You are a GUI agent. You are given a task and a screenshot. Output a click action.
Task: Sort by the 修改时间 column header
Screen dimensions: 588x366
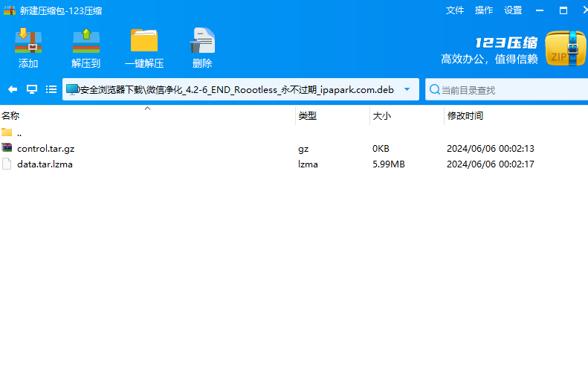pyautogui.click(x=465, y=115)
